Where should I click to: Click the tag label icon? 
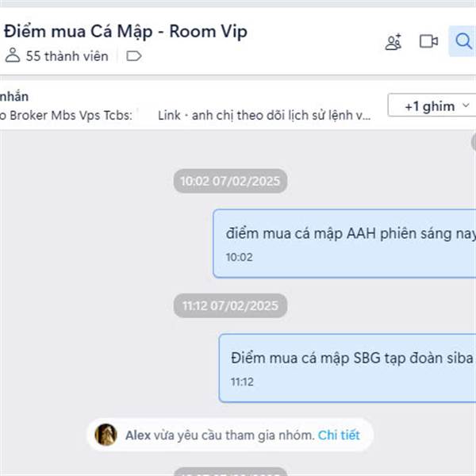click(134, 56)
